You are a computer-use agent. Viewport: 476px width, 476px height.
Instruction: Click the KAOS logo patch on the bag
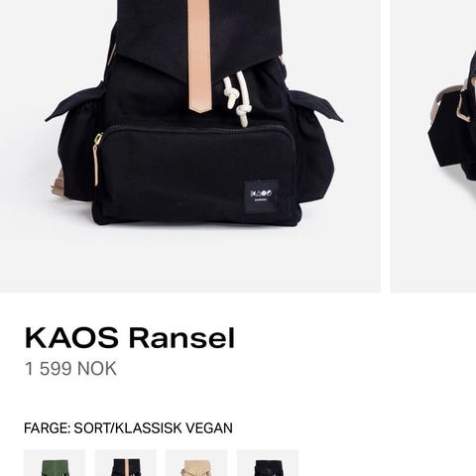tap(261, 196)
